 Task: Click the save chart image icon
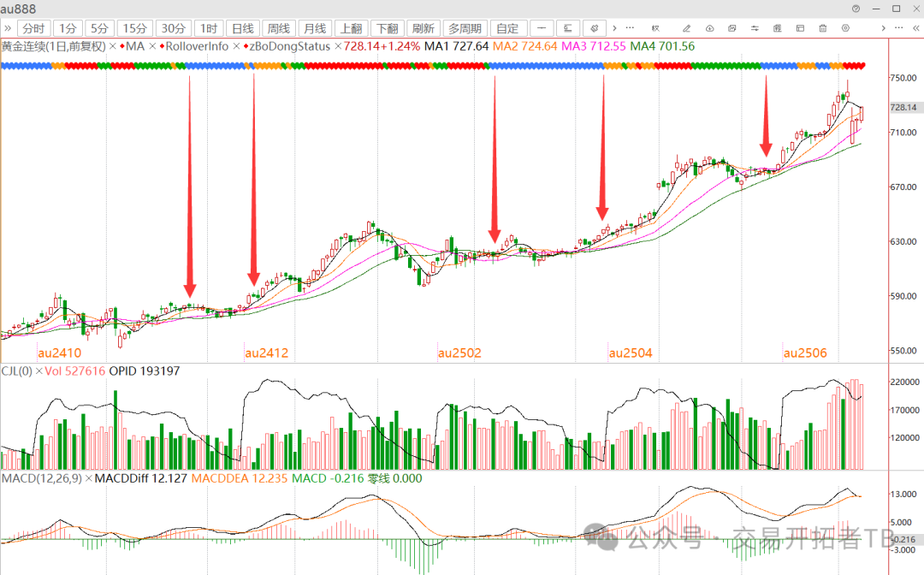pos(731,28)
